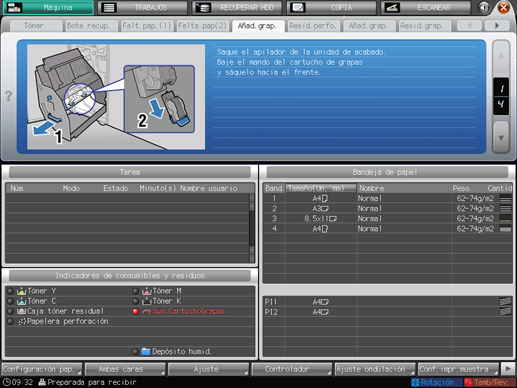Open Ajuste ondulación button

point(375,369)
